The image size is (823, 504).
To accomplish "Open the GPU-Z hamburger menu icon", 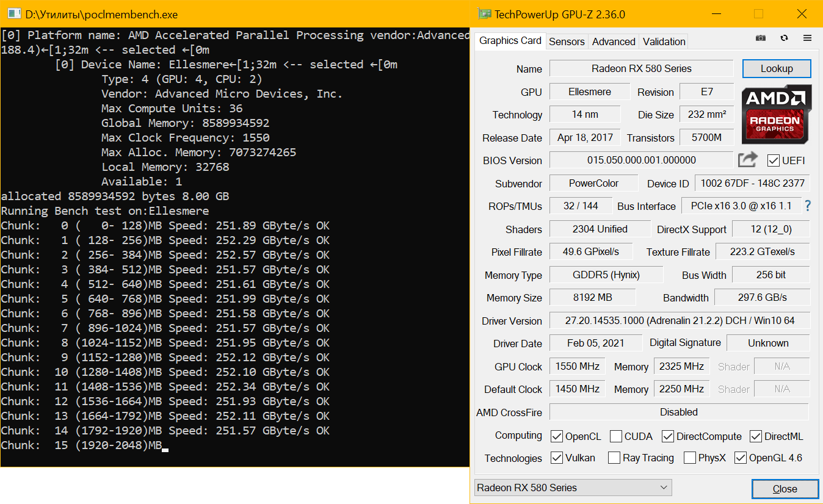I will [807, 38].
